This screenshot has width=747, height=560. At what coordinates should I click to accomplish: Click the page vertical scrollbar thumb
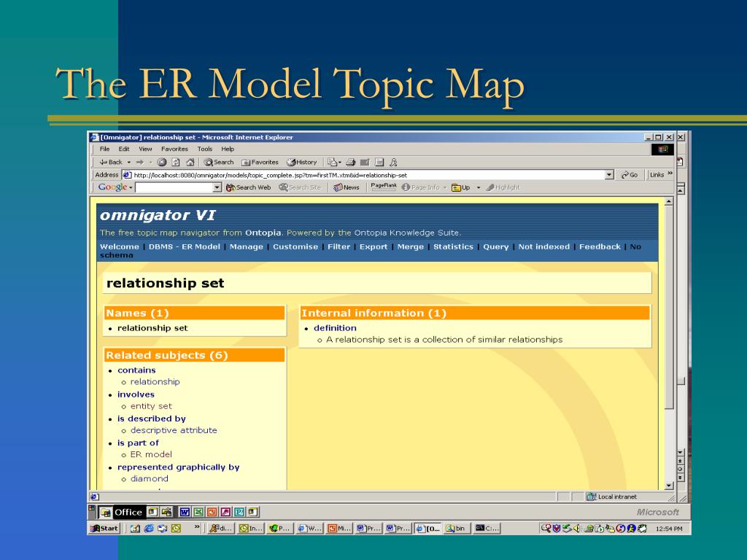[x=669, y=307]
